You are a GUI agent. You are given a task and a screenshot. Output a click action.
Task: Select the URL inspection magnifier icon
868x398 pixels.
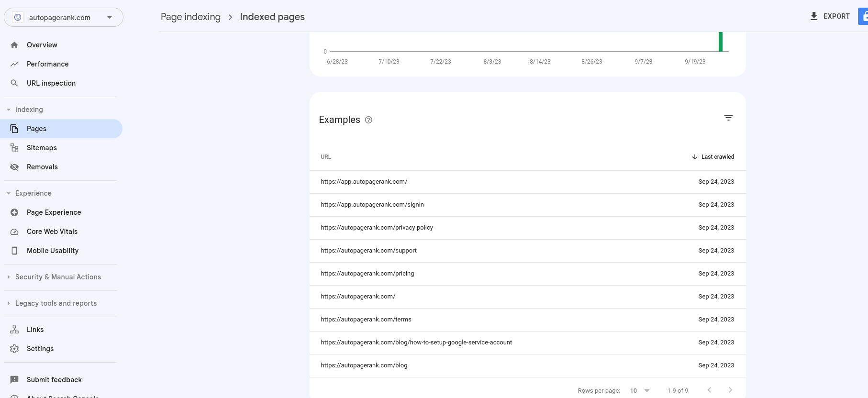point(14,83)
